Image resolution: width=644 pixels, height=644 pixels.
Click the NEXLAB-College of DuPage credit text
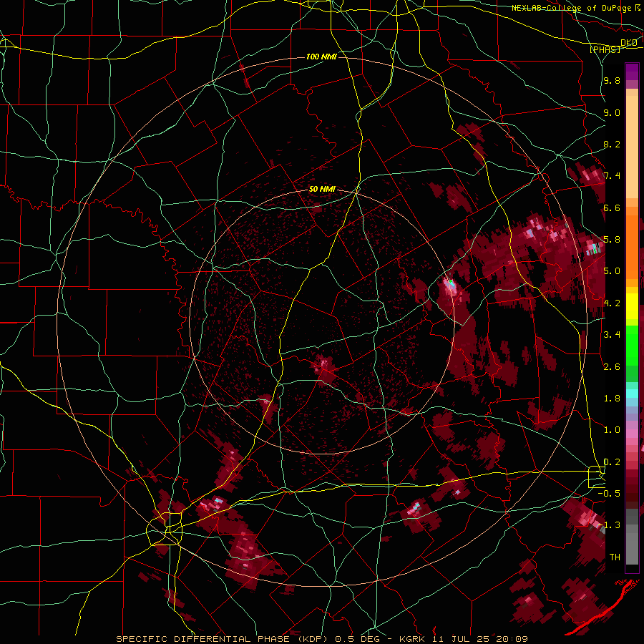[572, 8]
